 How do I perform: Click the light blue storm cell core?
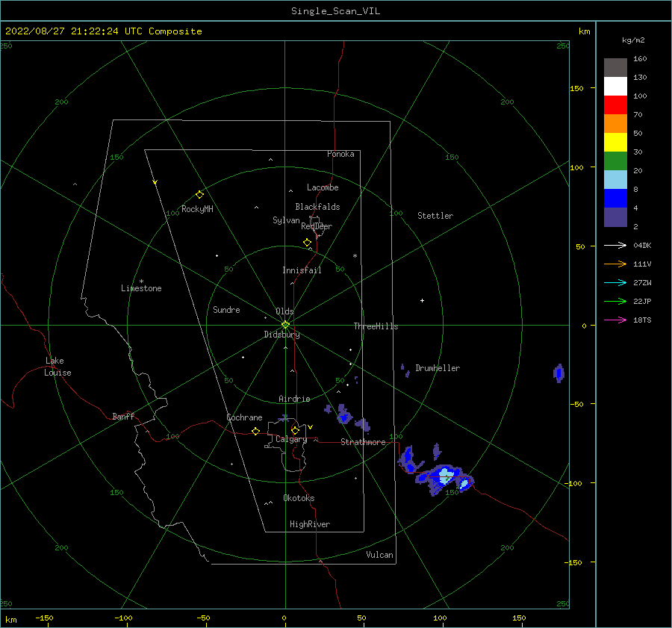pos(445,476)
